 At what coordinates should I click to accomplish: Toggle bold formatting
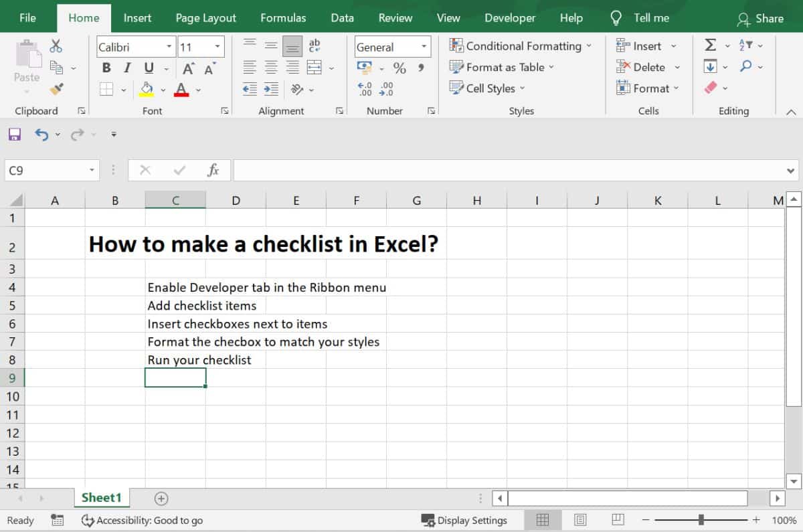106,68
